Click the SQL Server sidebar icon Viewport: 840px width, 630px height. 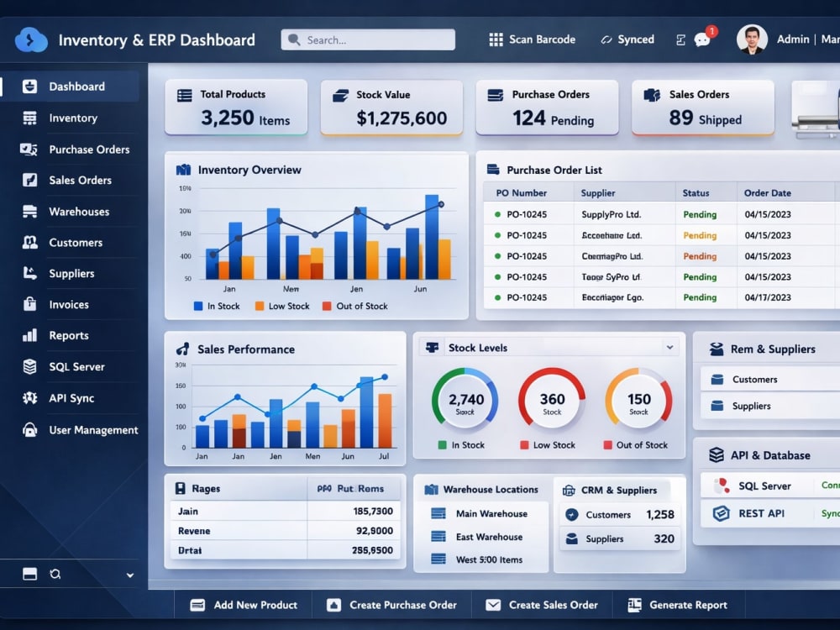coord(30,366)
